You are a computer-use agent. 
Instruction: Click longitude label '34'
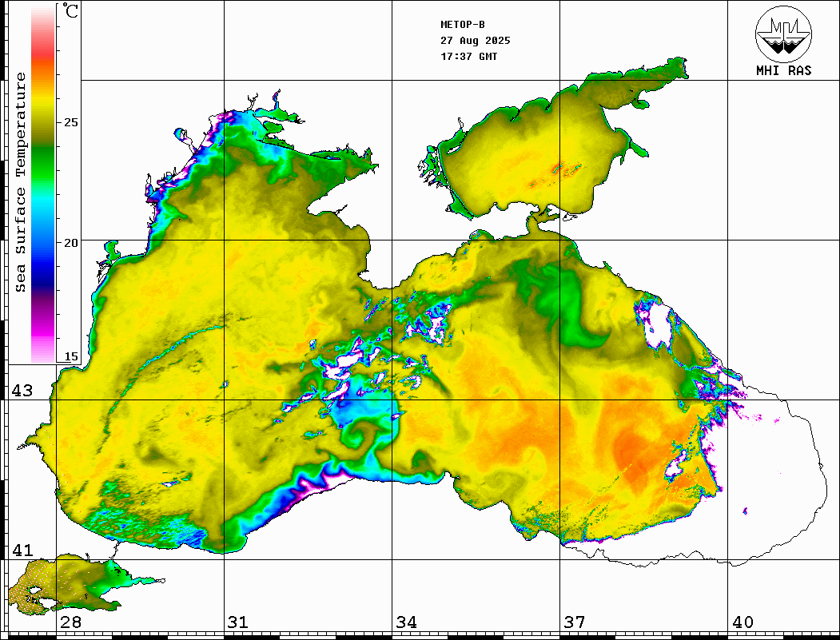coord(406,622)
